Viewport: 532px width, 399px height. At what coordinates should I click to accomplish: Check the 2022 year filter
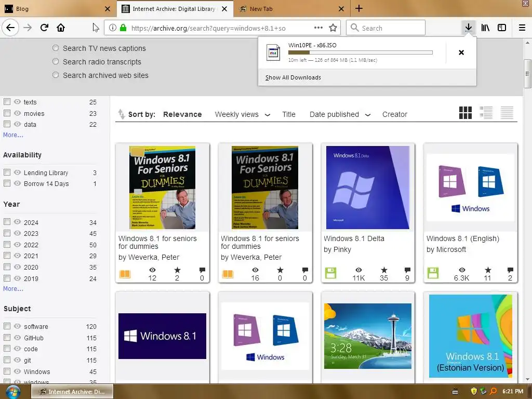click(x=7, y=244)
